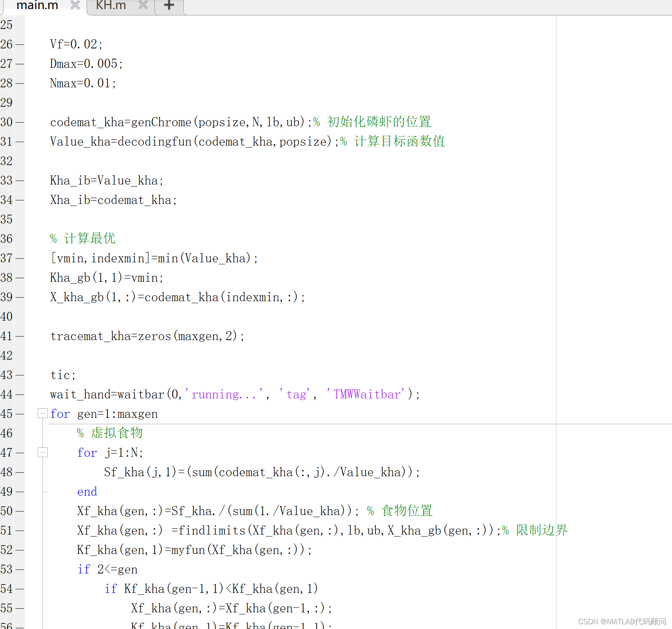The height and width of the screenshot is (629, 672).
Task: Set a breakpoint beside line 44 waitbar call
Action: coord(20,394)
